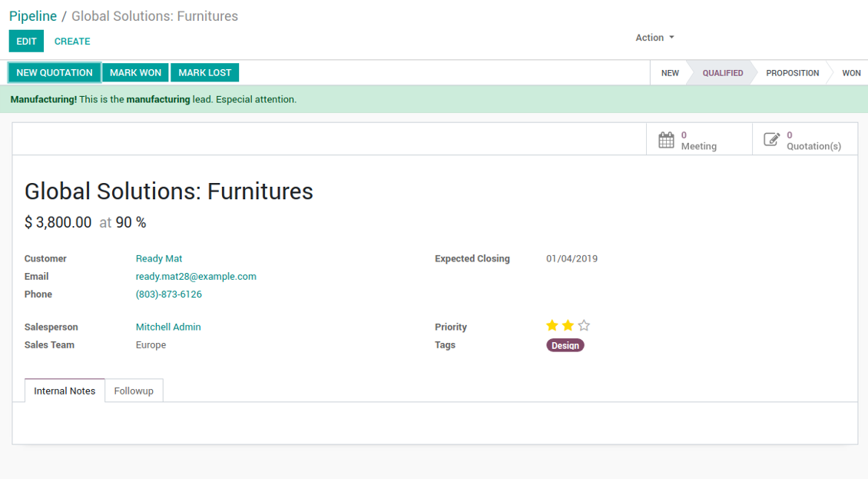Set priority to the second star
The width and height of the screenshot is (868, 479).
(568, 325)
